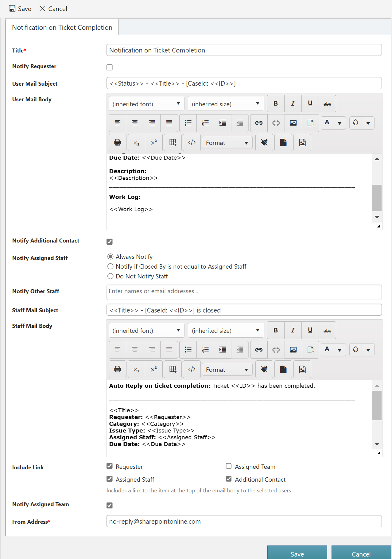Expand the Format dropdown in User Mail Body

point(227,143)
